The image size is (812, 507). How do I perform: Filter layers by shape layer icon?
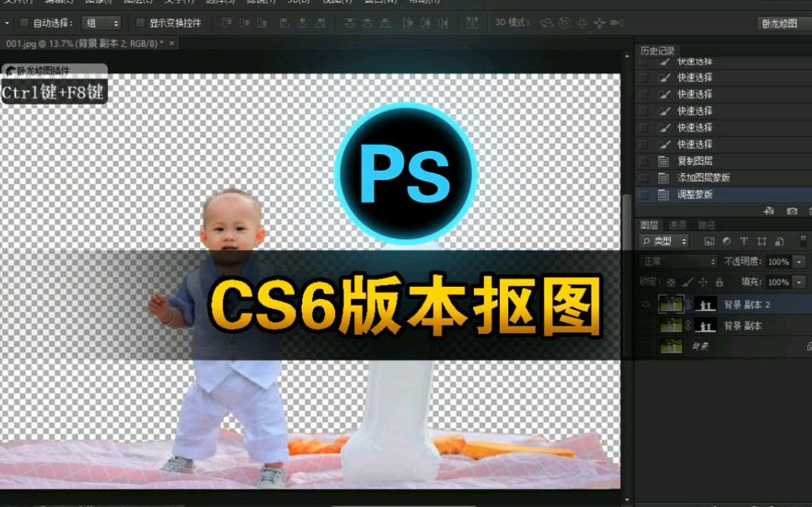[762, 241]
